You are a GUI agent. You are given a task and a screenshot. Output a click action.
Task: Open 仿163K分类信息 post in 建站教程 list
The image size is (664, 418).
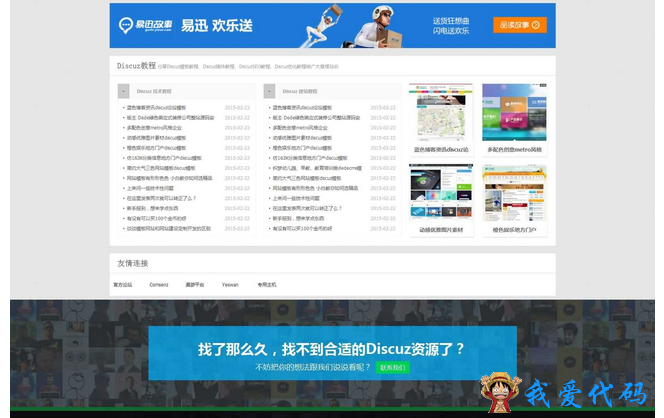310,158
